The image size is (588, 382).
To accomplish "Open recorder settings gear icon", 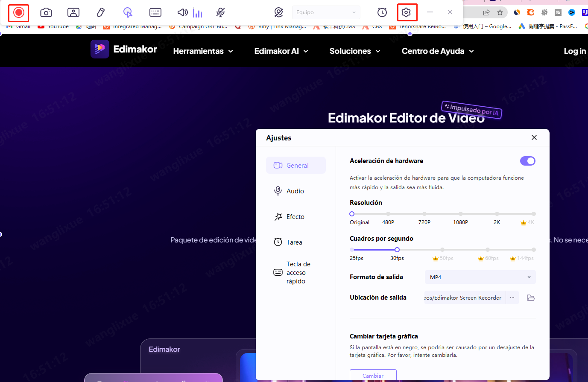I will click(406, 13).
